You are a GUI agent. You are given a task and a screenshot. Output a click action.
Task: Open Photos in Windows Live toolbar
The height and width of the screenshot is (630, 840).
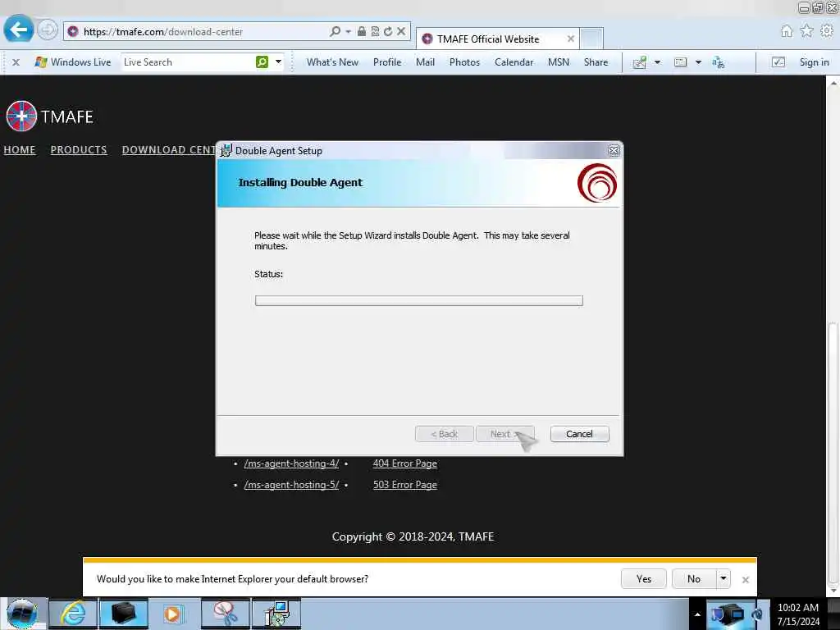pyautogui.click(x=464, y=62)
